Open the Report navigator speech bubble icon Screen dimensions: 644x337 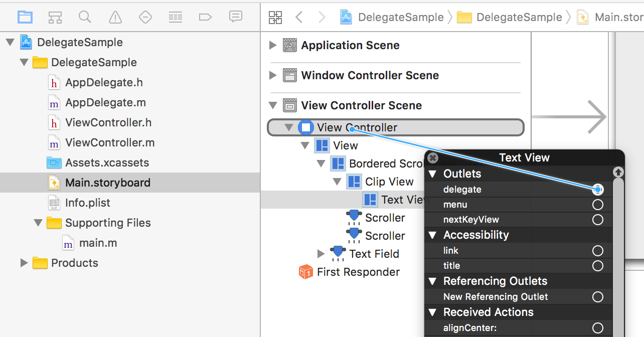(x=236, y=17)
